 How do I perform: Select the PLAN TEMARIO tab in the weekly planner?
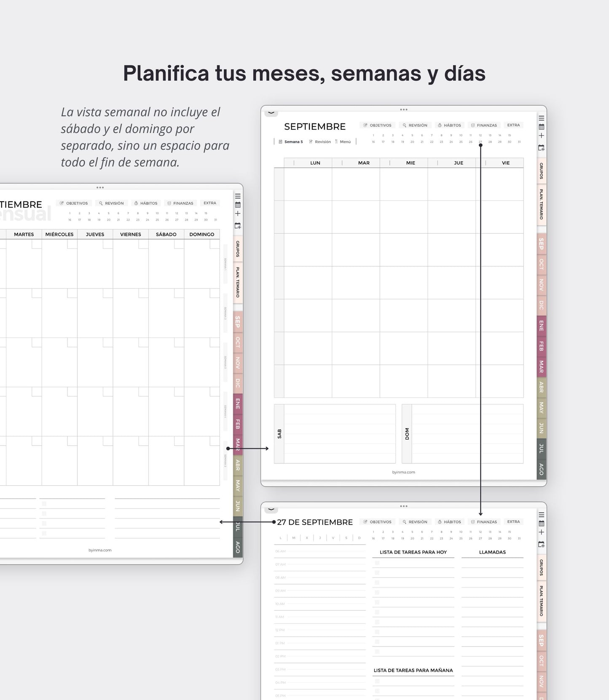point(542,204)
